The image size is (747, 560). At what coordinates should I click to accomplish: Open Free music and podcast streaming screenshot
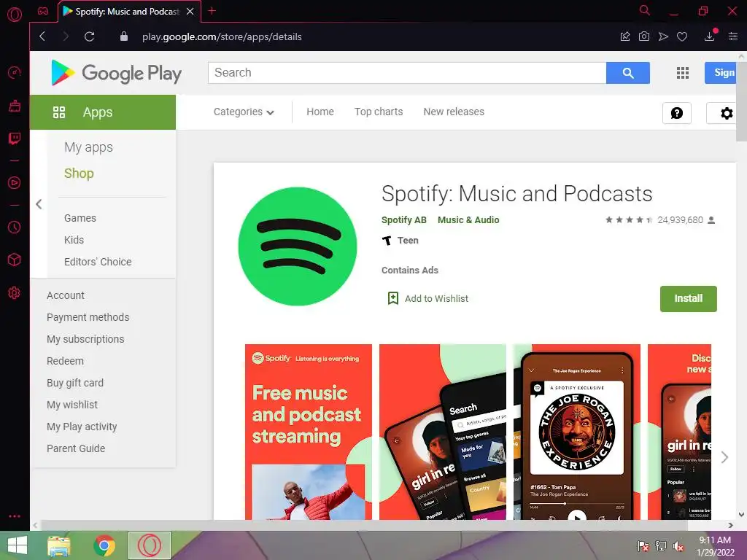pos(309,432)
